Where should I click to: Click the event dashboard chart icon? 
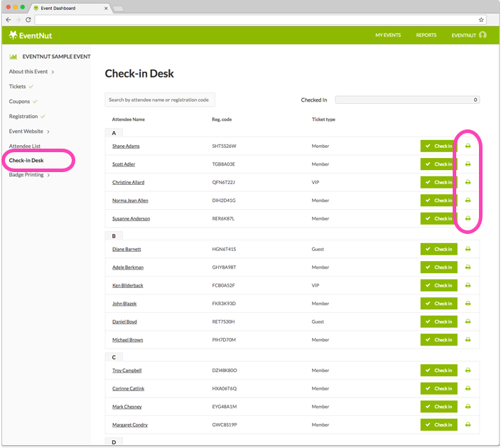coord(13,57)
